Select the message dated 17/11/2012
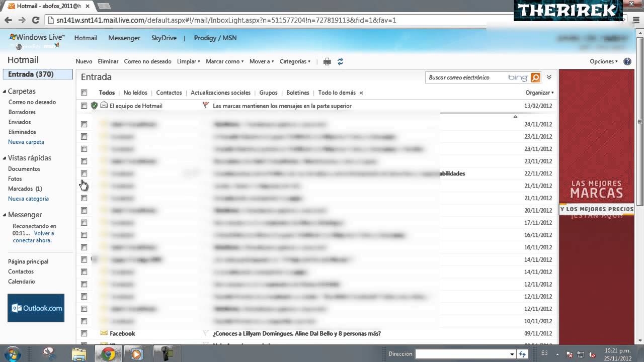 pyautogui.click(x=84, y=223)
